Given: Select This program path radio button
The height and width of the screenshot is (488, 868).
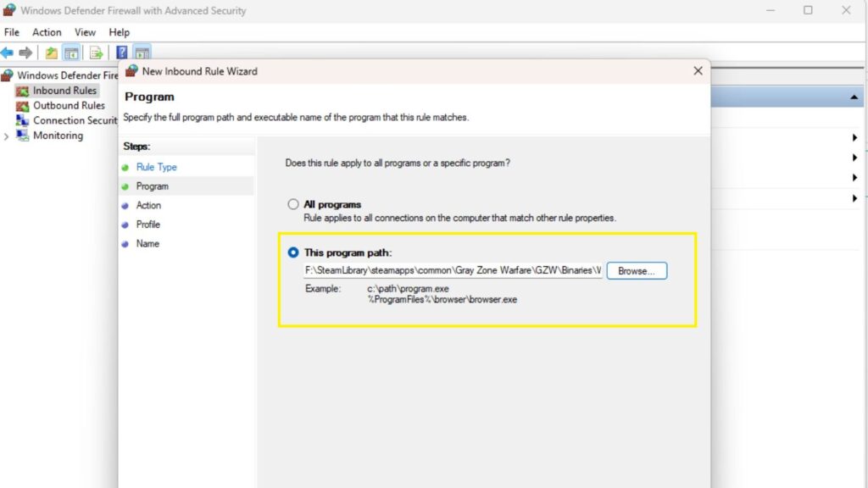Looking at the screenshot, I should 292,252.
